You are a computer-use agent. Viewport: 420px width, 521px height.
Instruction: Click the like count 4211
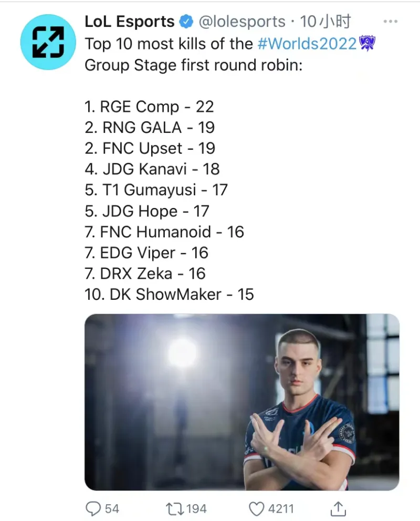tap(281, 508)
